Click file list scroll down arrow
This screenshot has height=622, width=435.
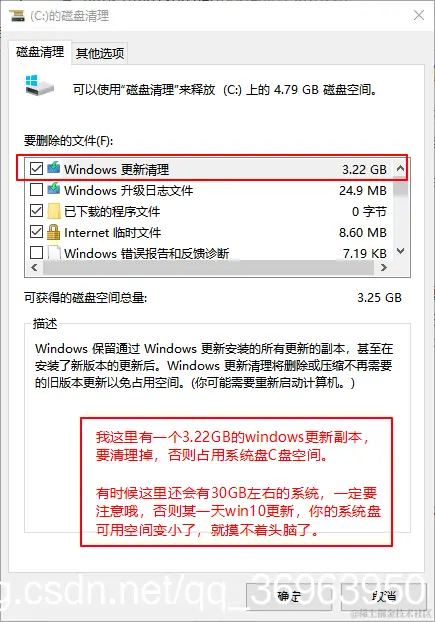401,251
